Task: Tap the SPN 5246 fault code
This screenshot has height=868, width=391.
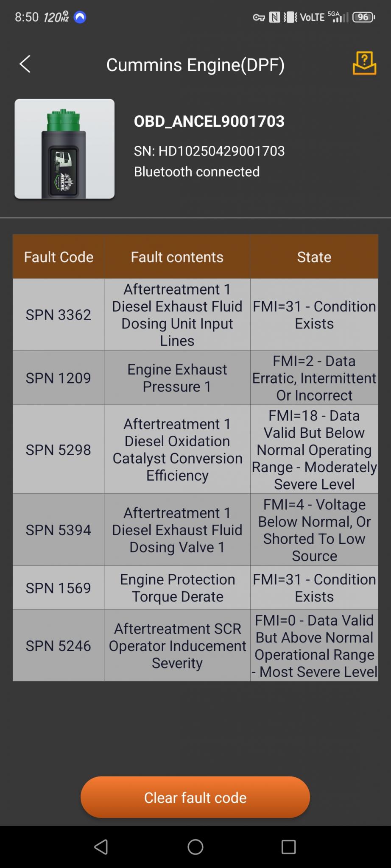Action: point(59,645)
